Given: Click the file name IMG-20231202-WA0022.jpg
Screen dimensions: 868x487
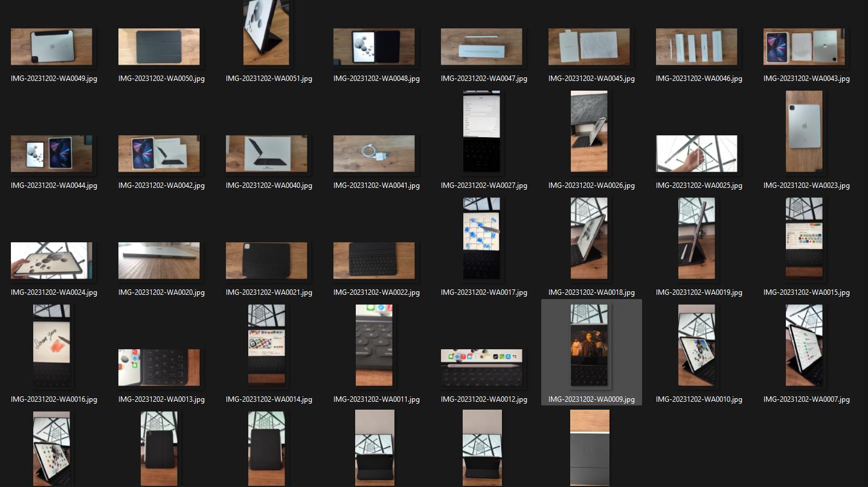Looking at the screenshot, I should pos(376,292).
